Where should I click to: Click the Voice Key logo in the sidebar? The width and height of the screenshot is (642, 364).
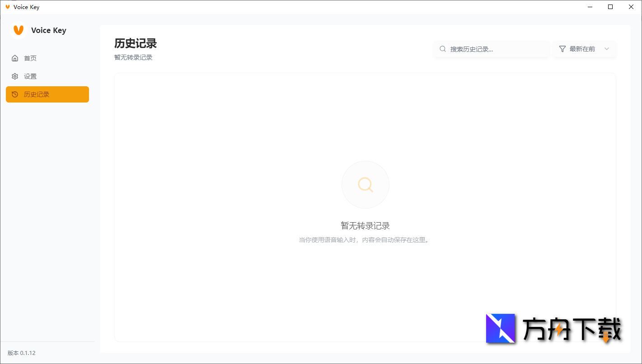[x=18, y=30]
